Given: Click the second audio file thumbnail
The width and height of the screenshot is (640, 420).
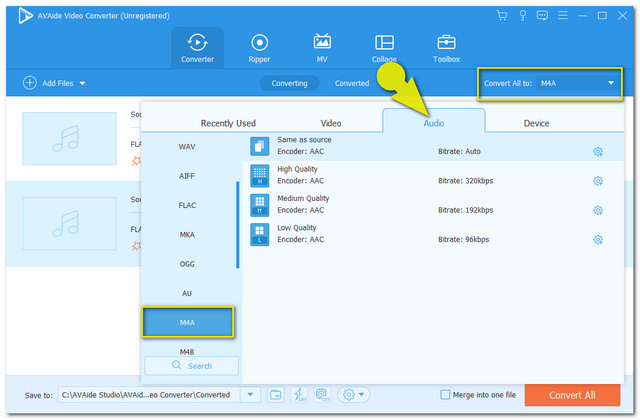Looking at the screenshot, I should point(69,224).
